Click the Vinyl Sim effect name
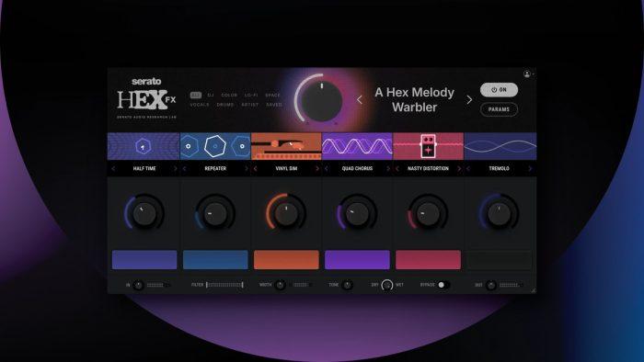Screen dimensions: 644x362 tap(286, 168)
